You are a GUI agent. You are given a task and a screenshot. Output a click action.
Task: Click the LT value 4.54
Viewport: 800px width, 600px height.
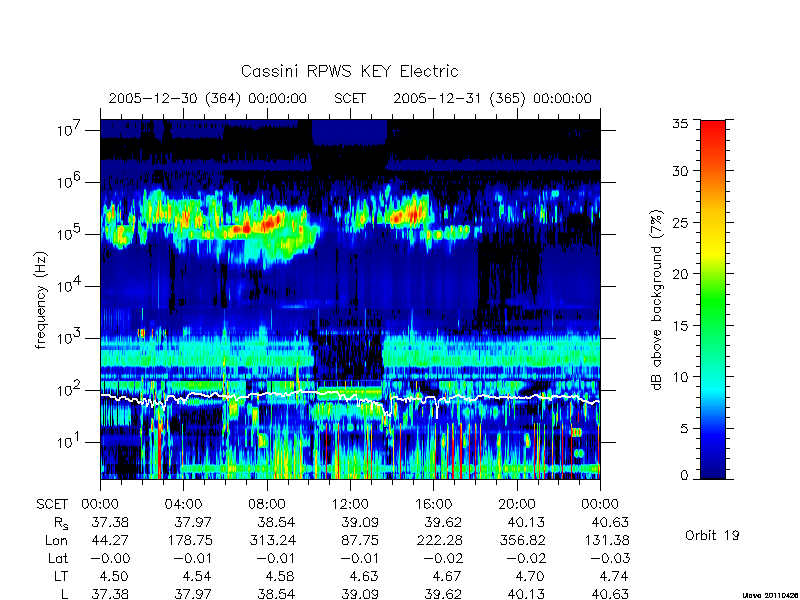pyautogui.click(x=197, y=576)
